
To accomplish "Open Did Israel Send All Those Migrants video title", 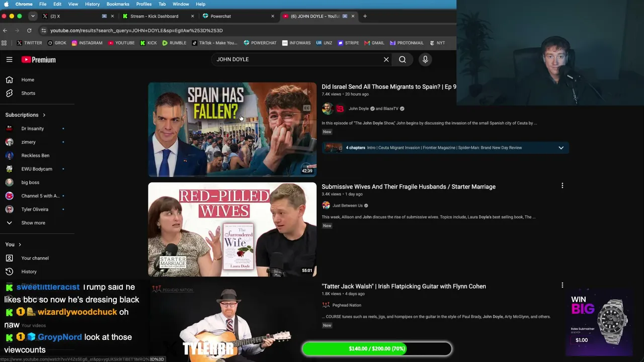I will 389,86.
